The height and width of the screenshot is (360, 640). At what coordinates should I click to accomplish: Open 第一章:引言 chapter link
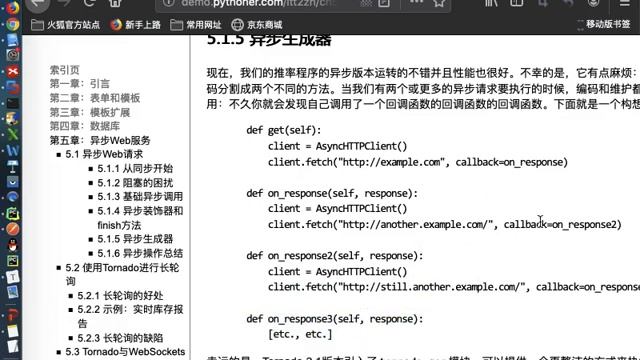click(80, 84)
